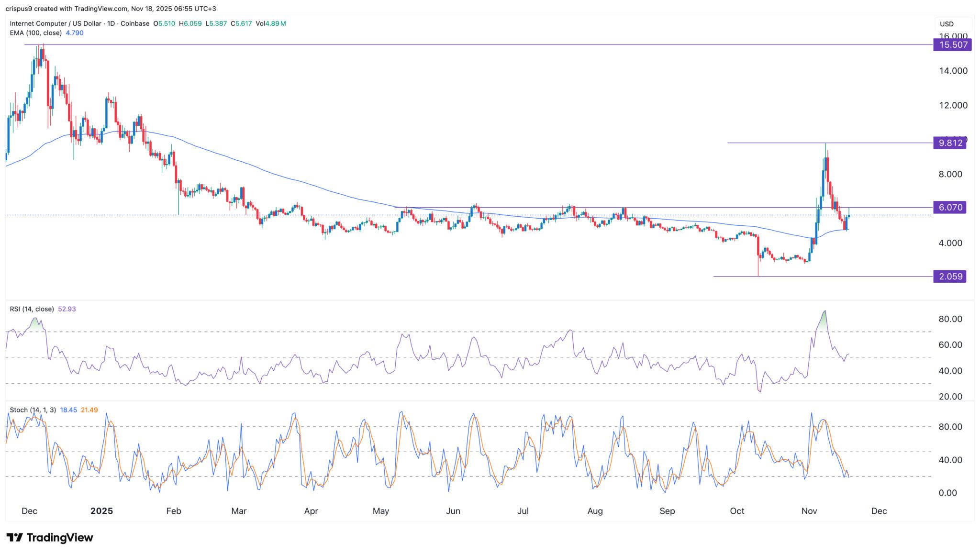The height and width of the screenshot is (554, 980).
Task: Select the Jun month marker on time axis
Action: coord(453,511)
